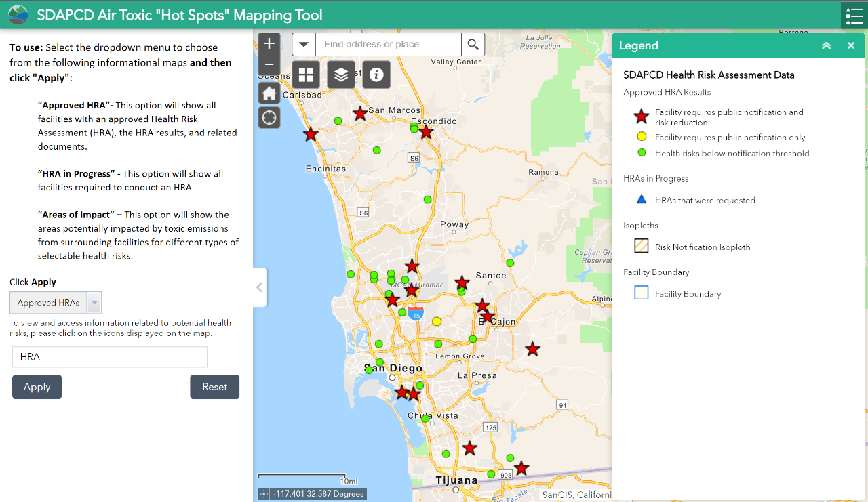Screen dimensions: 868x502
Task: Click the green circle legend symbol
Action: coord(641,153)
